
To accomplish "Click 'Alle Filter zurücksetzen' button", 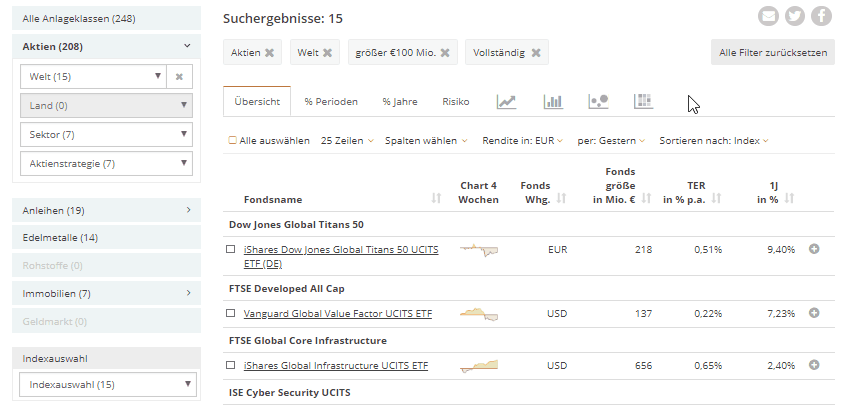I will pyautogui.click(x=773, y=52).
